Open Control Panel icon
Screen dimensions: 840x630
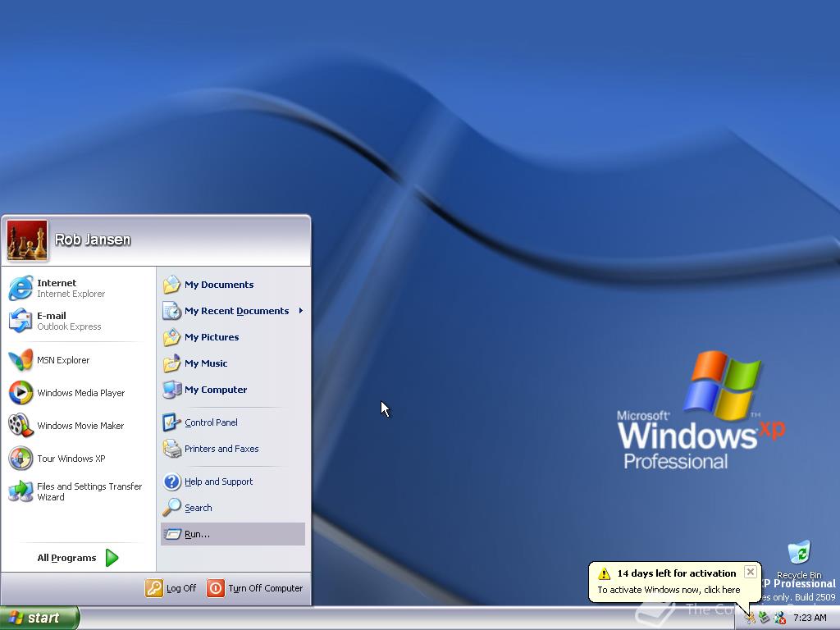point(172,422)
